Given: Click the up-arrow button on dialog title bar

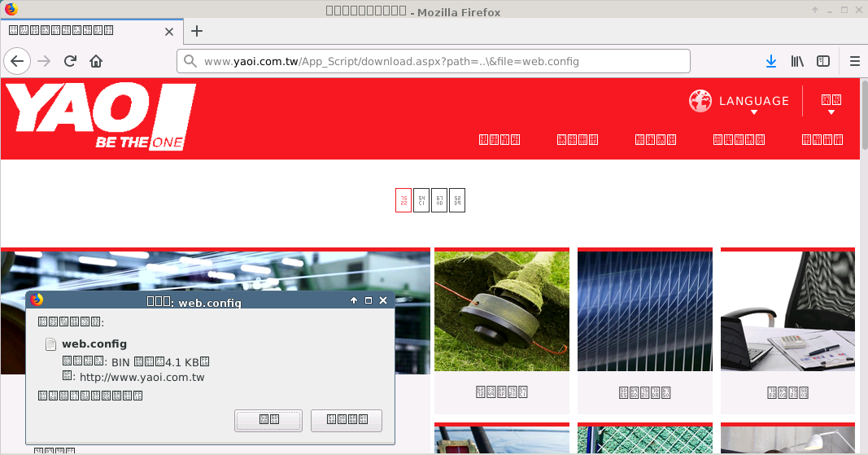Looking at the screenshot, I should (x=354, y=300).
